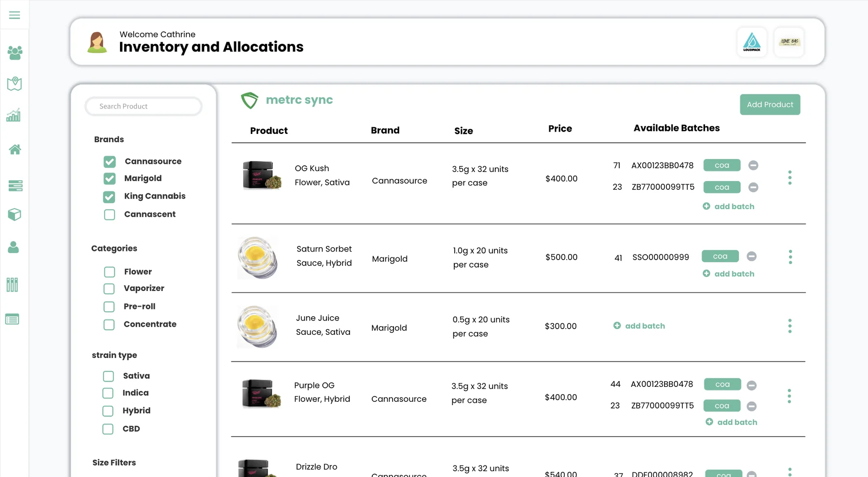
Task: Open the box inventory sidebar icon
Action: point(14,214)
